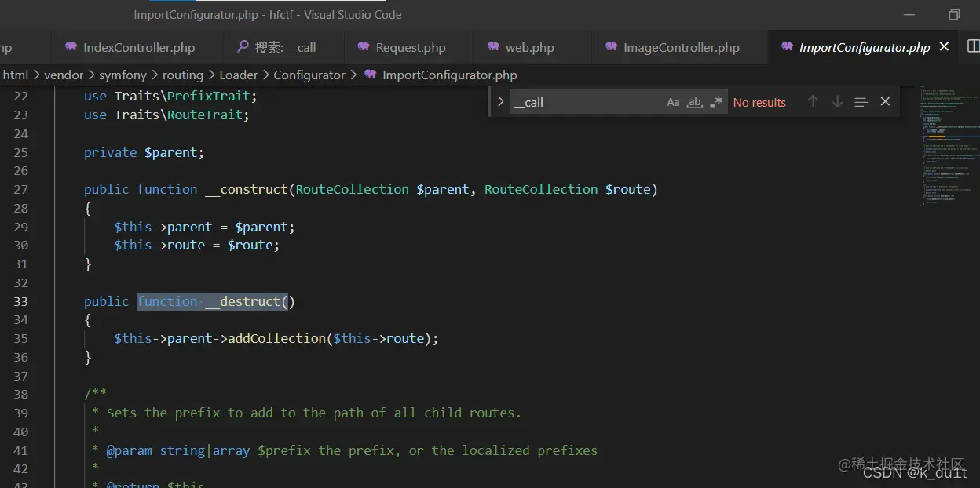Click search magnifier icon on search tab
980x488 pixels.
coord(243,47)
